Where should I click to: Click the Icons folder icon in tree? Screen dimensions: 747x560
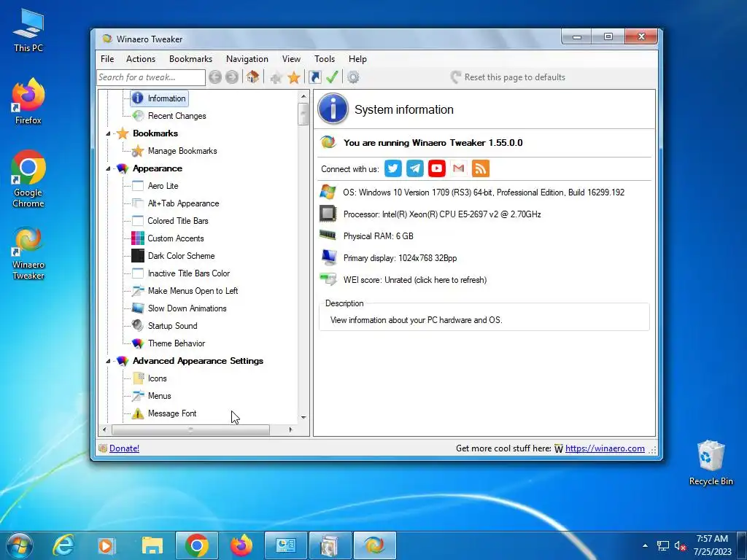click(138, 378)
